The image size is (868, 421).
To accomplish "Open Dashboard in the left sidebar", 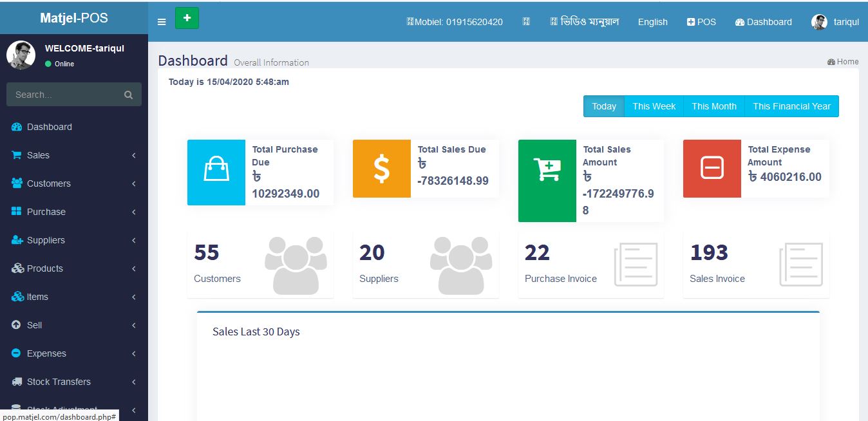I will [x=50, y=127].
